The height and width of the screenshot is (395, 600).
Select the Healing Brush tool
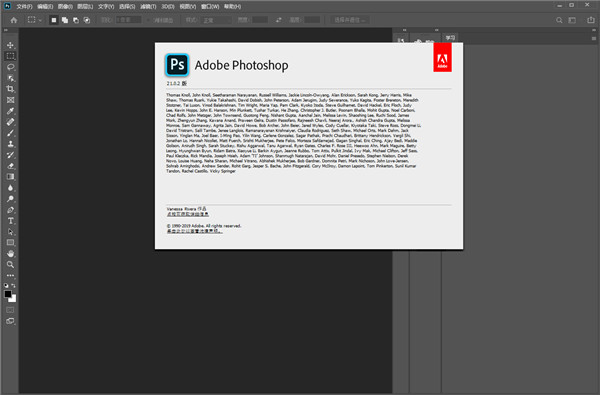click(10, 122)
